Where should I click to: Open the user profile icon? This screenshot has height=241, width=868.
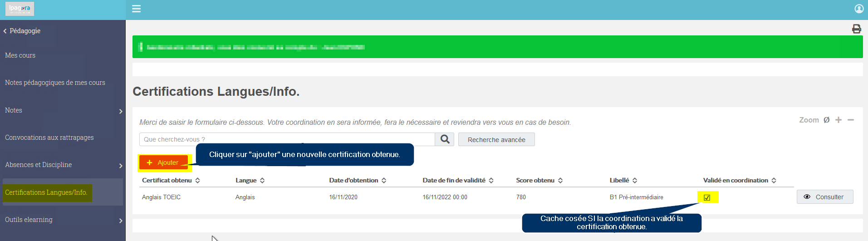click(859, 9)
